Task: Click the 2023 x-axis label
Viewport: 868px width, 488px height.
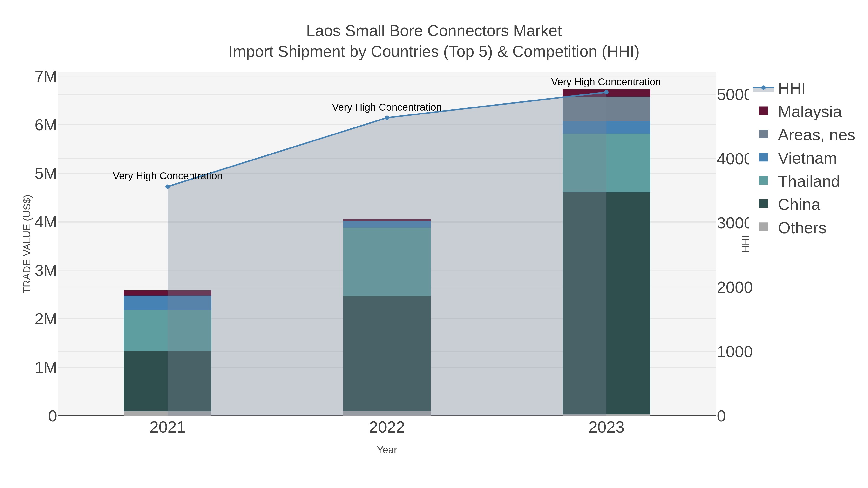Action: [606, 428]
